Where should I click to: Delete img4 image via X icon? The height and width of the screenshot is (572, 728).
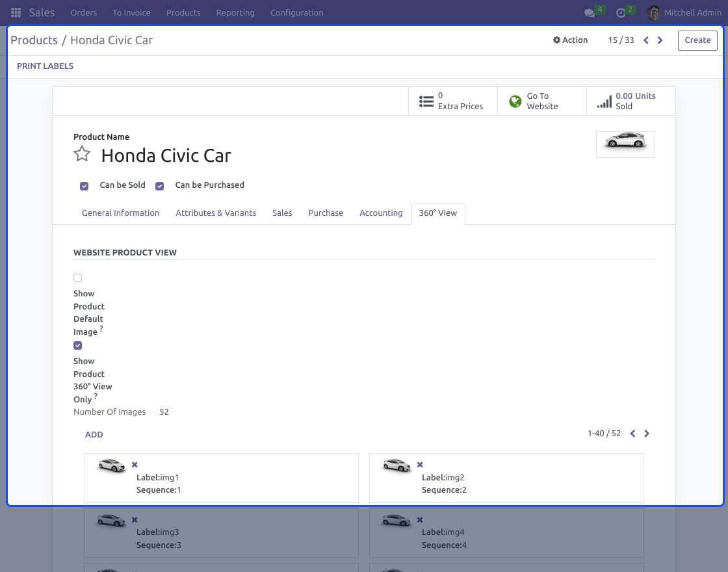click(x=420, y=520)
